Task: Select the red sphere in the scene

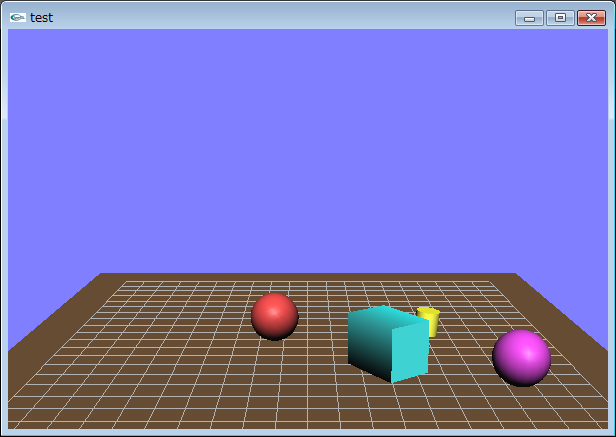Action: [x=275, y=316]
